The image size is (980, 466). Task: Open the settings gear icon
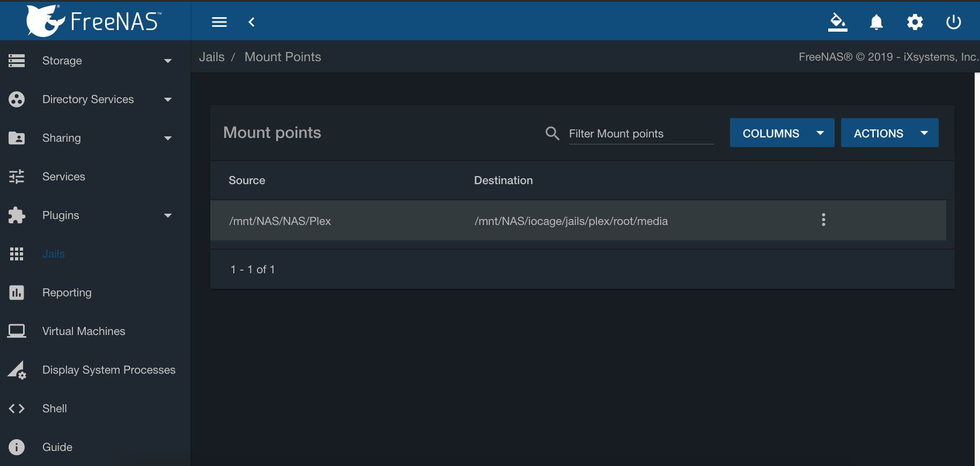point(915,22)
